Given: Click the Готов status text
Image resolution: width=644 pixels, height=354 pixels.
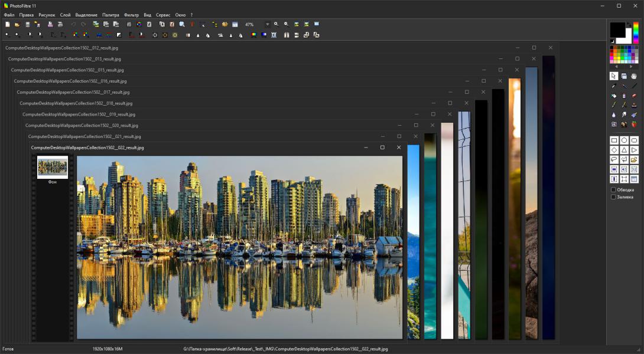Looking at the screenshot, I should point(8,349).
